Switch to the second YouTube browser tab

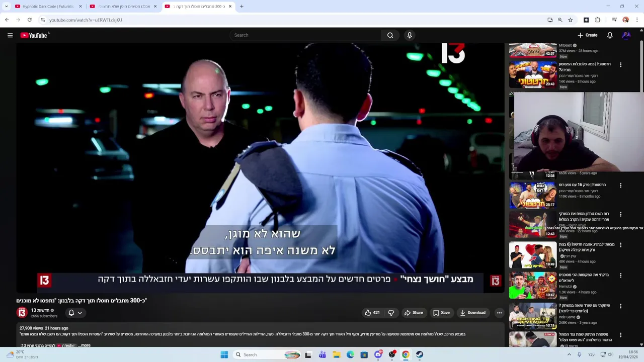pos(124,7)
